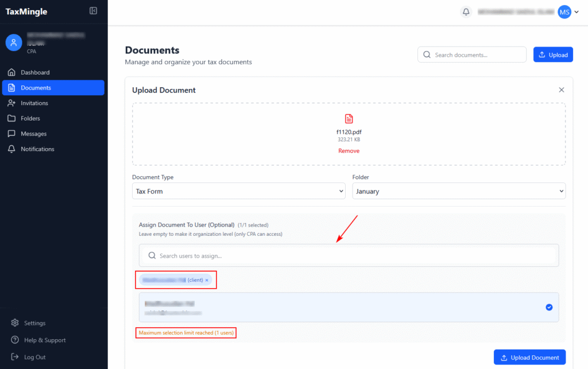Open the Document Type dropdown
The image size is (588, 369).
[x=238, y=191]
